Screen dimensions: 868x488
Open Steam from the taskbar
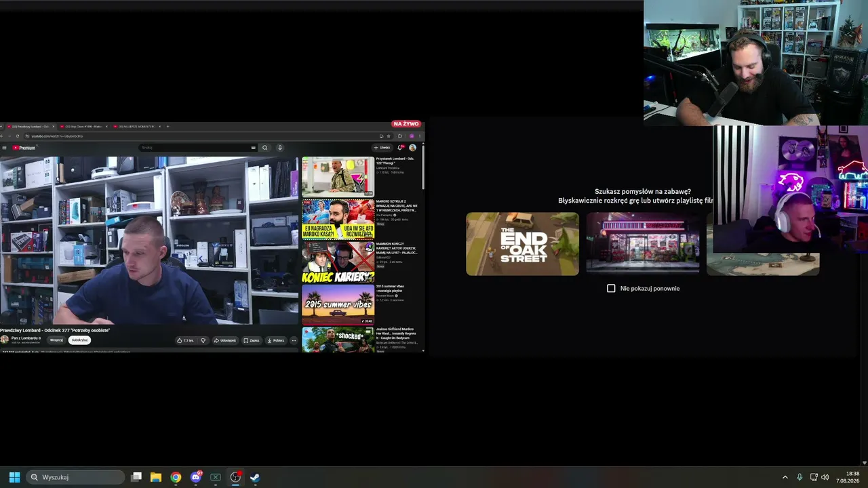[255, 477]
